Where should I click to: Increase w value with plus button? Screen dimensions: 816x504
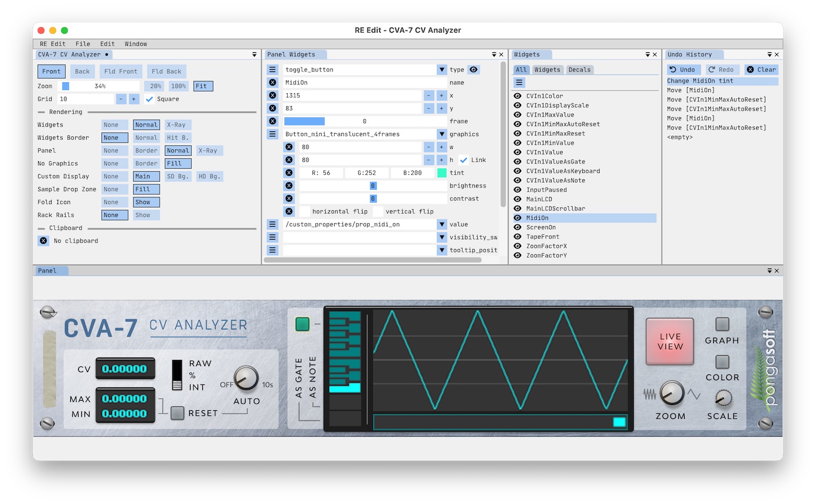pos(441,147)
